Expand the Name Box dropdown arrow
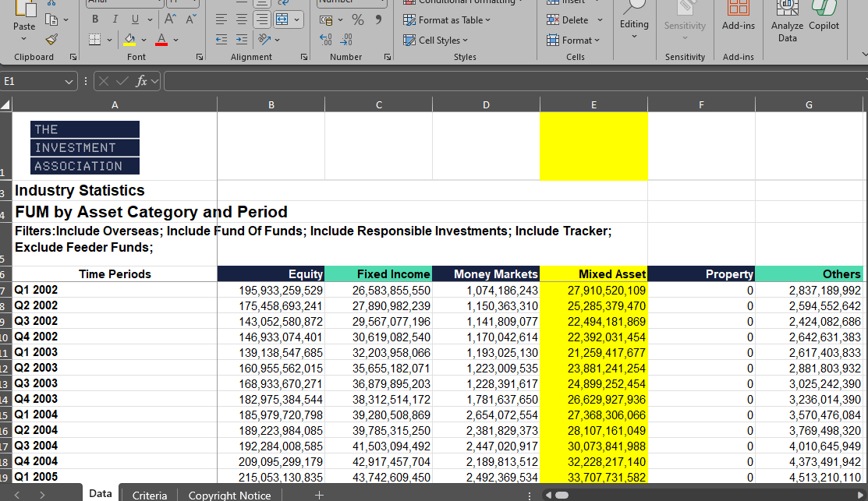This screenshot has width=868, height=501. pyautogui.click(x=69, y=81)
